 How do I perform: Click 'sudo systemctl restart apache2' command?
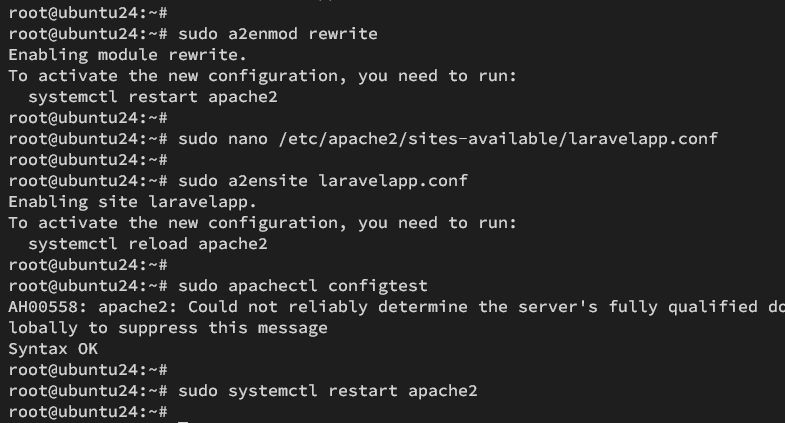pos(328,391)
